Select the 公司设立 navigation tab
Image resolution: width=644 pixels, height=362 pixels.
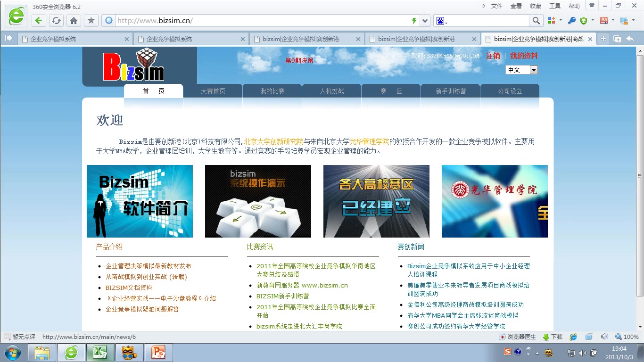510,91
